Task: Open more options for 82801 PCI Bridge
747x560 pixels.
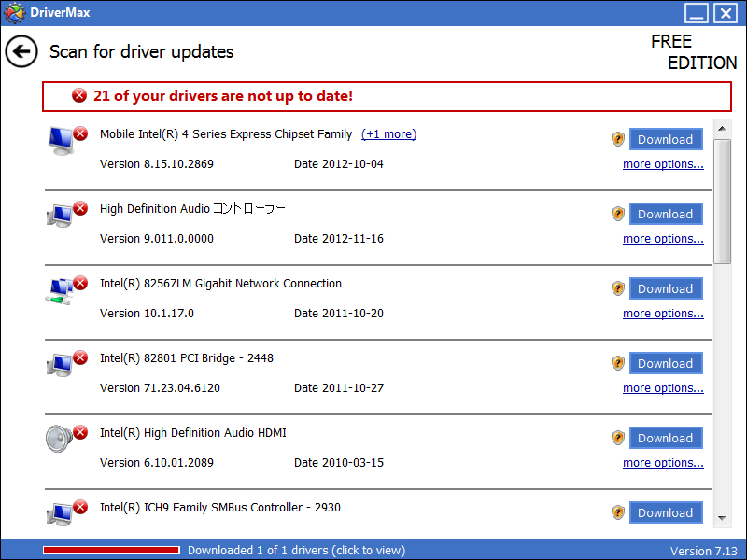Action: click(663, 388)
